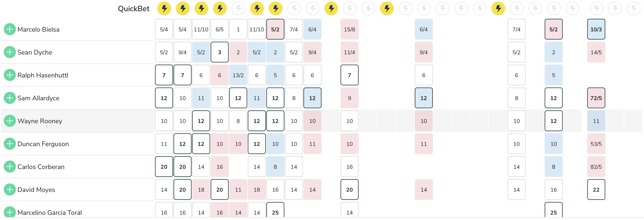Viewport: 644px width, 220px height.
Task: Add Wayne Rooney with the plus icon
Action: tap(10, 121)
